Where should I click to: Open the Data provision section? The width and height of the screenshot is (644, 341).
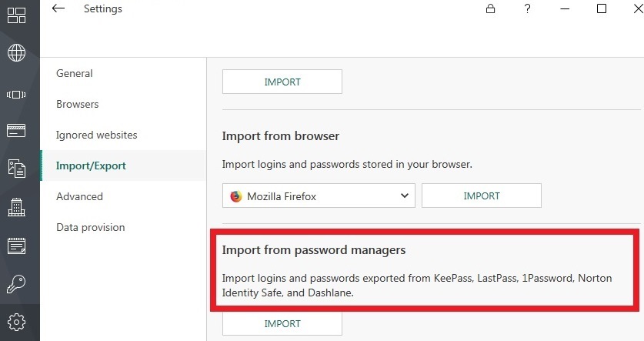click(x=91, y=228)
